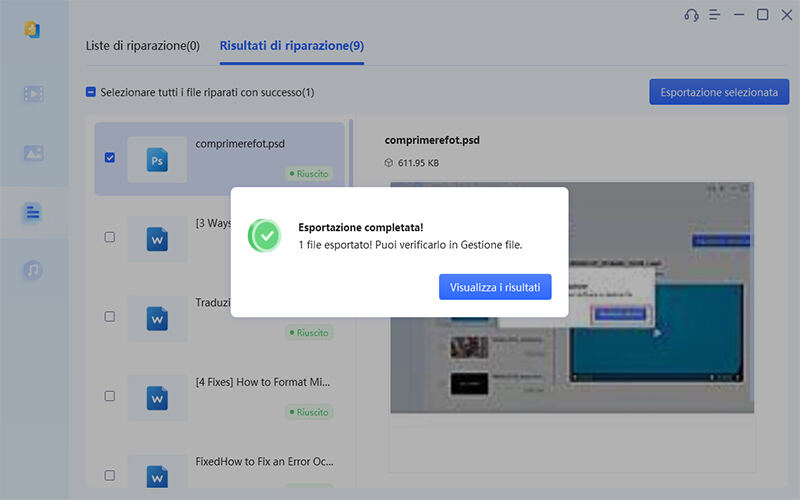
Task: Open the audio repair section in the sidebar
Action: (x=33, y=269)
